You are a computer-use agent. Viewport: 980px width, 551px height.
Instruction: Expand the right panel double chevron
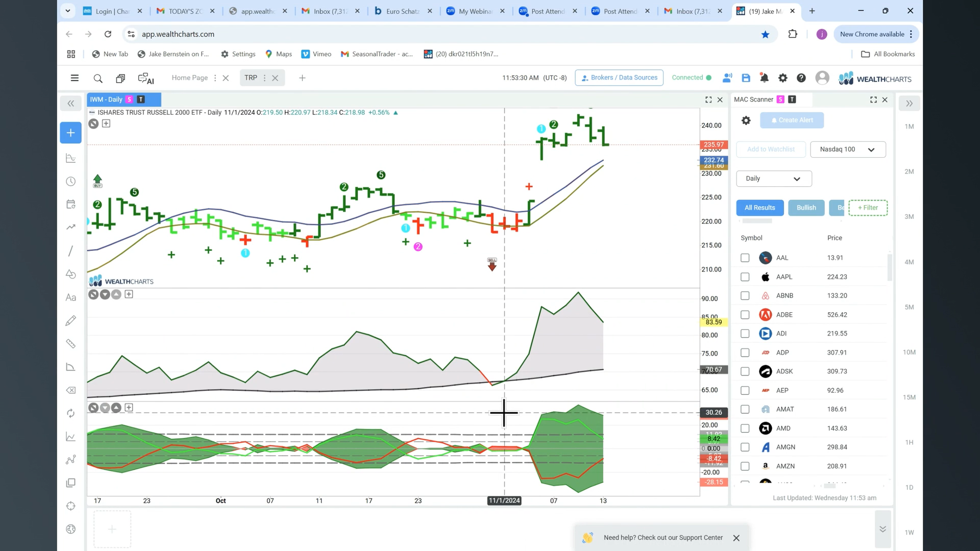tap(909, 104)
